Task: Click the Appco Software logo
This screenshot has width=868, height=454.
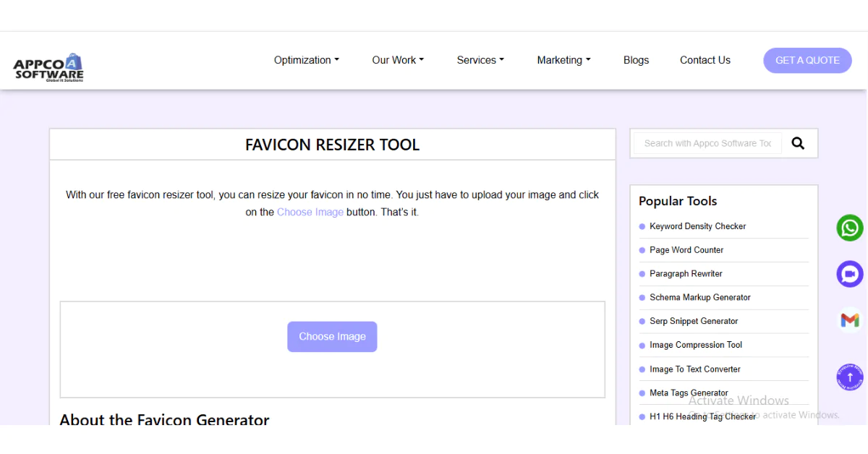Action: click(x=48, y=67)
